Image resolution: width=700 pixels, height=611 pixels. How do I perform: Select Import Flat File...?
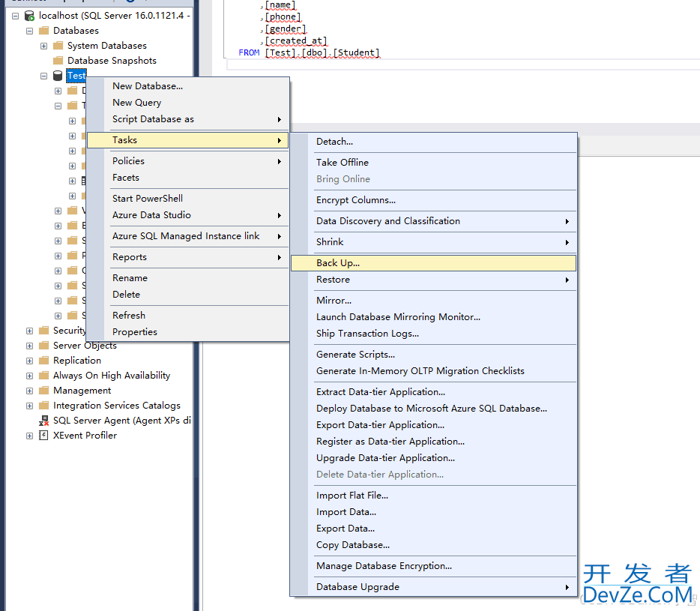pyautogui.click(x=433, y=496)
